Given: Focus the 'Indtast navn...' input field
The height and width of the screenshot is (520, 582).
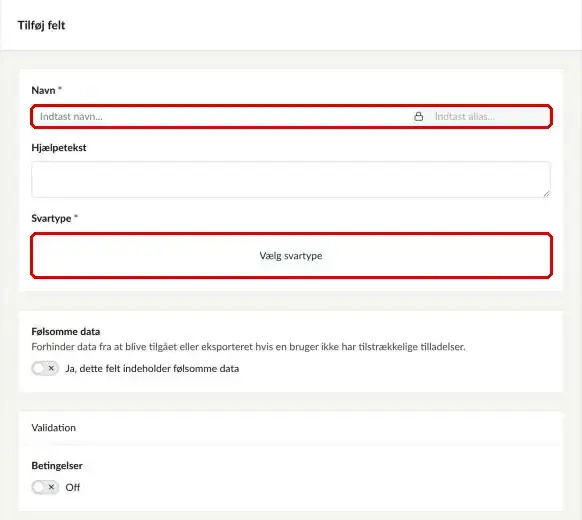Looking at the screenshot, I should [x=221, y=117].
